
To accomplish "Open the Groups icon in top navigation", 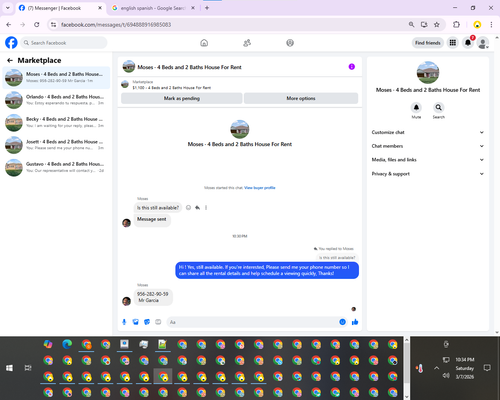I will click(x=290, y=43).
